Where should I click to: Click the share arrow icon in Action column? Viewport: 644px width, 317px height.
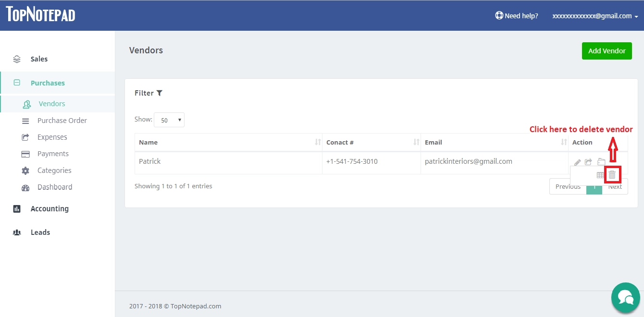point(588,162)
